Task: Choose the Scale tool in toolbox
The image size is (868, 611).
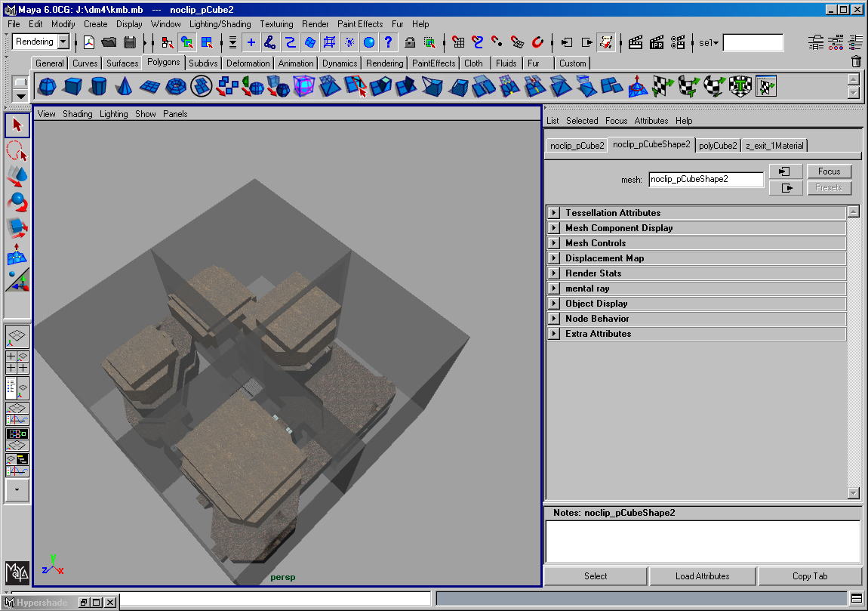Action: [17, 227]
